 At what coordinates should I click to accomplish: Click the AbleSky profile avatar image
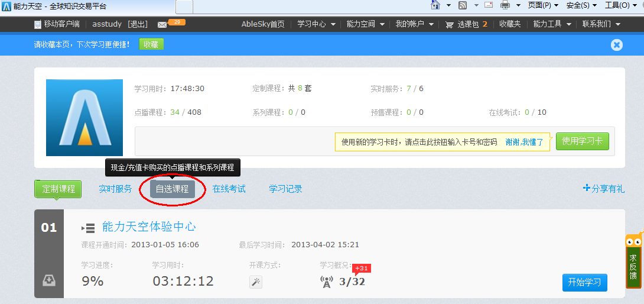coord(84,118)
